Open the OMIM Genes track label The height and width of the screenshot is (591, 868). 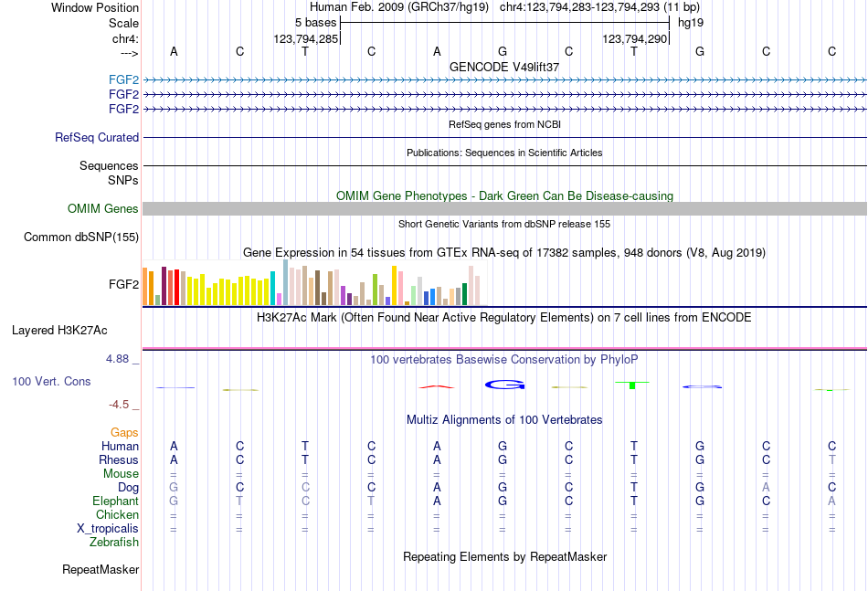pos(103,208)
